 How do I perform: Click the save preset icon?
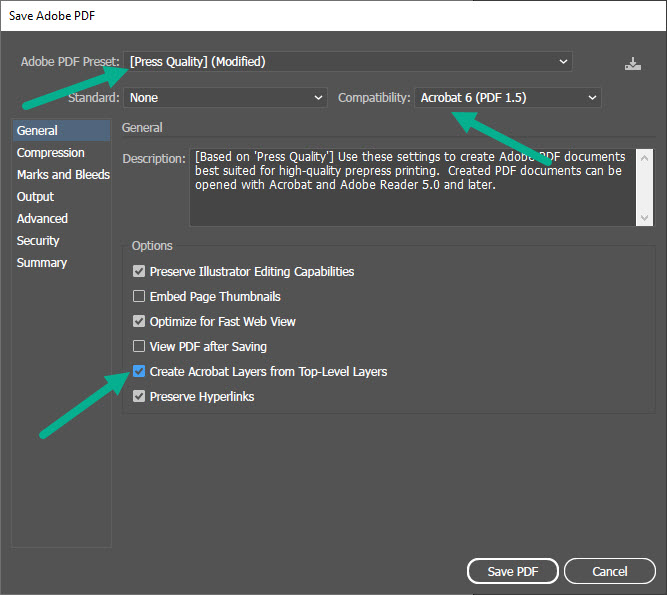(x=633, y=64)
